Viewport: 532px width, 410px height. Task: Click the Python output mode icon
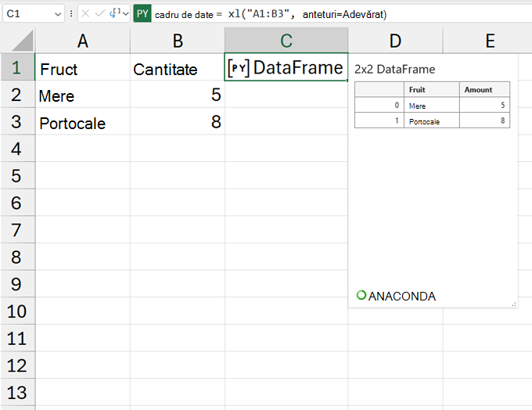115,13
